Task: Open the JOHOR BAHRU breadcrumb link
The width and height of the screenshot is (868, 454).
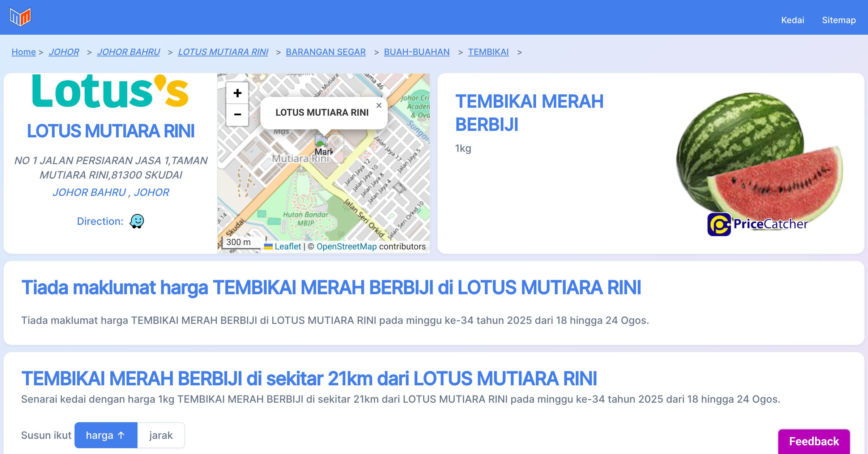Action: click(128, 52)
